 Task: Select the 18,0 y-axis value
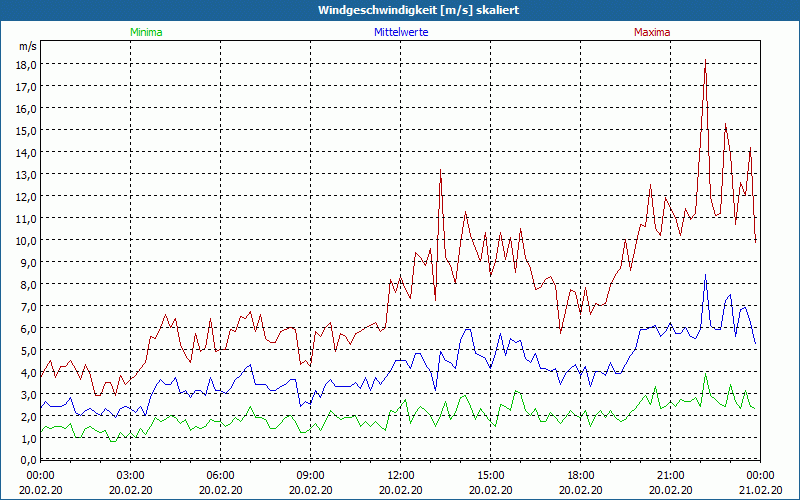point(25,64)
